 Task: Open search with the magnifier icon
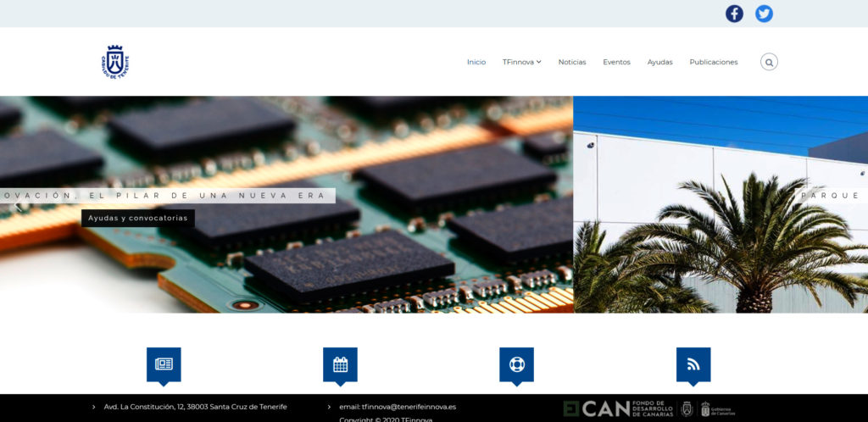pos(769,62)
